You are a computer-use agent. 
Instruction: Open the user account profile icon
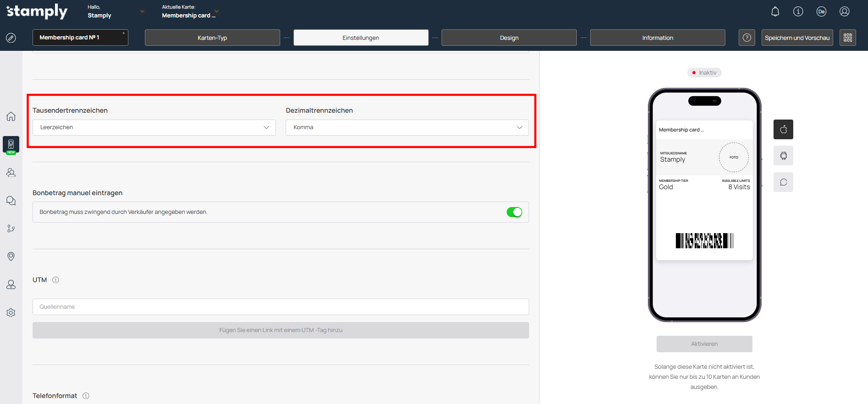click(x=844, y=11)
